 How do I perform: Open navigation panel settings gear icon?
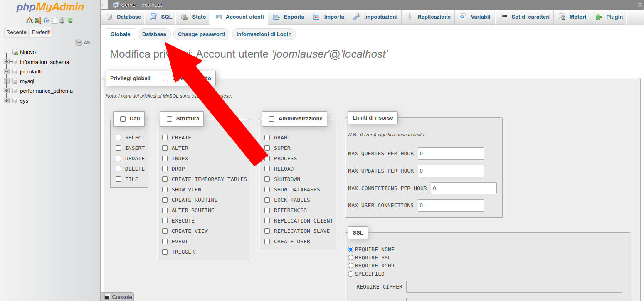click(x=62, y=20)
